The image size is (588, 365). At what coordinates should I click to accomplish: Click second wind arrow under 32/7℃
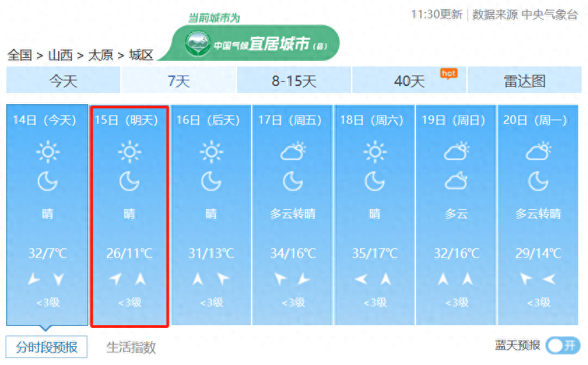tap(59, 280)
